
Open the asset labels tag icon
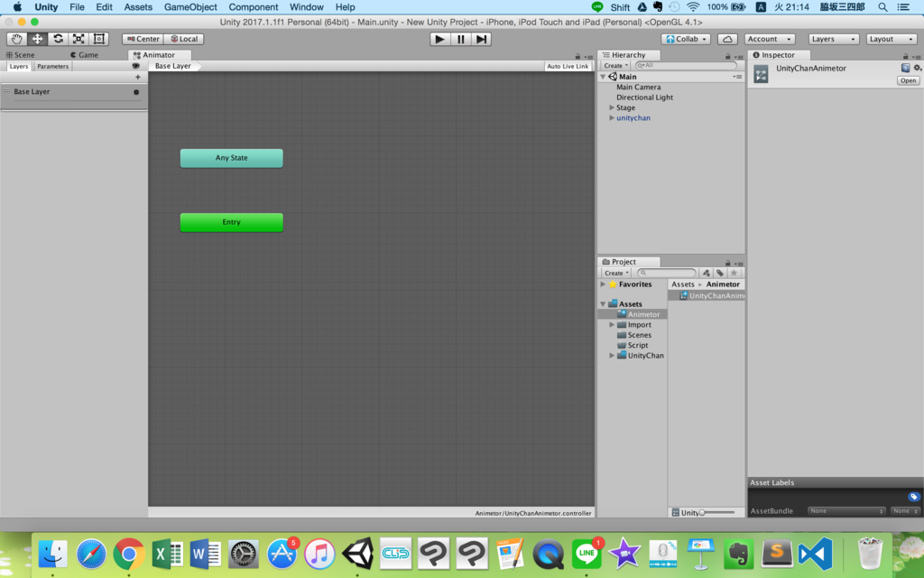[913, 497]
